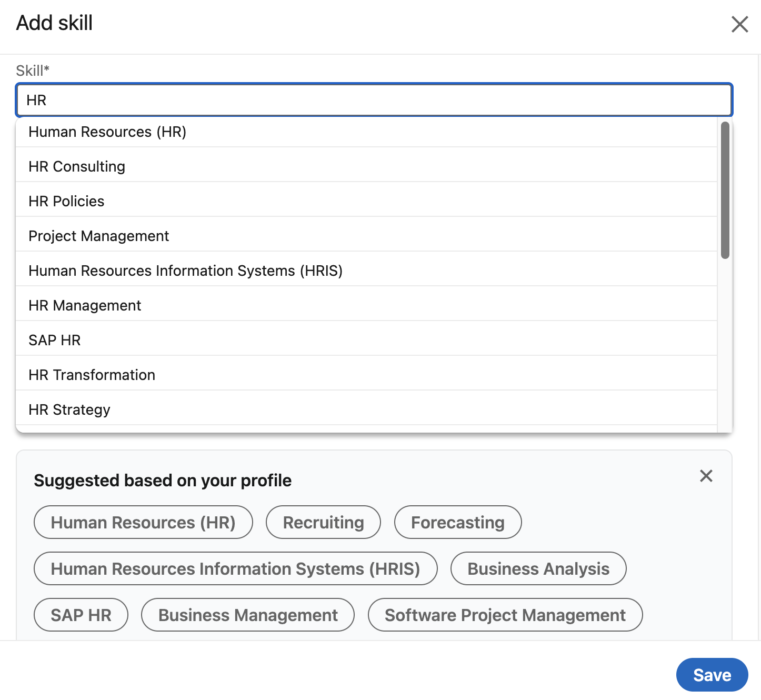The height and width of the screenshot is (700, 761).
Task: Add Business Analysis suggested skill
Action: pyautogui.click(x=538, y=568)
